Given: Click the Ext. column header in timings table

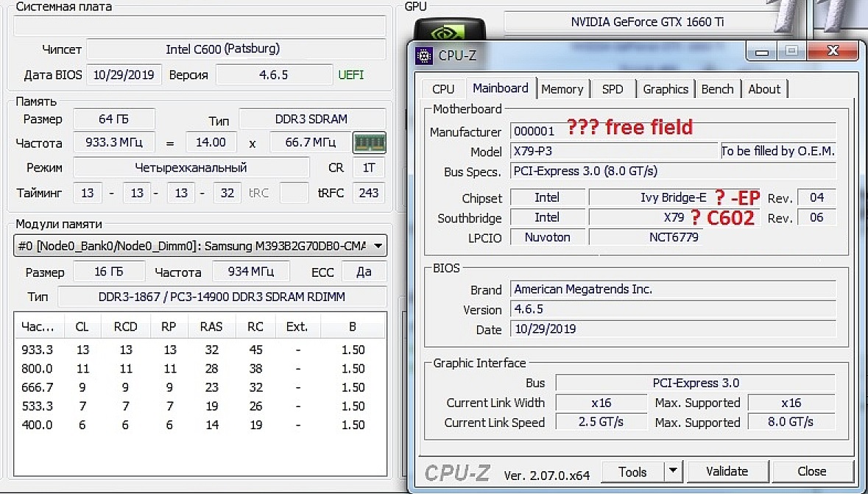Looking at the screenshot, I should [x=297, y=327].
